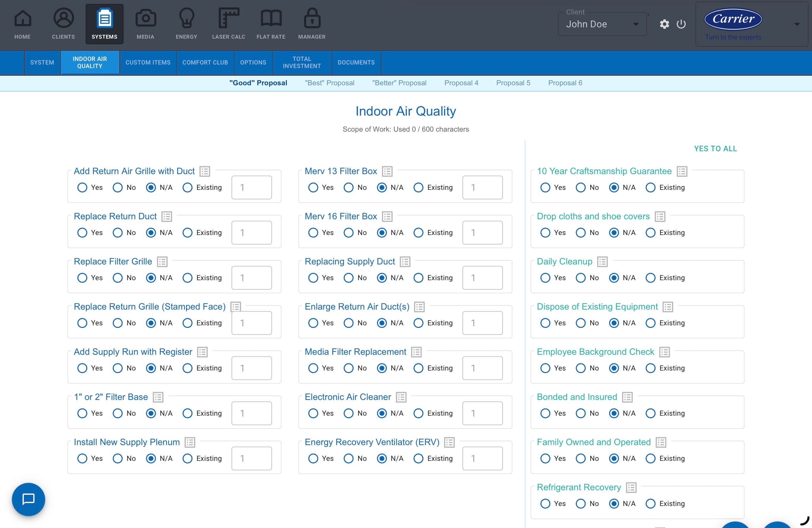Open details icon for Bonded and Insured

(x=627, y=397)
